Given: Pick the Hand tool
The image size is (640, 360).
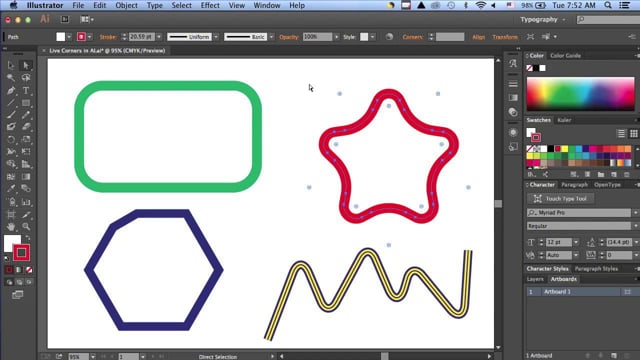Looking at the screenshot, I should click(11, 227).
